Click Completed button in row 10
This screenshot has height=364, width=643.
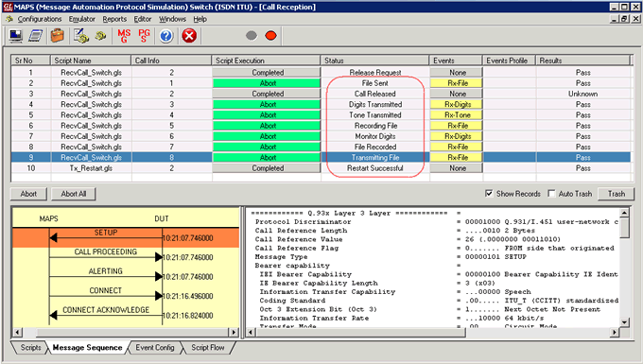267,168
